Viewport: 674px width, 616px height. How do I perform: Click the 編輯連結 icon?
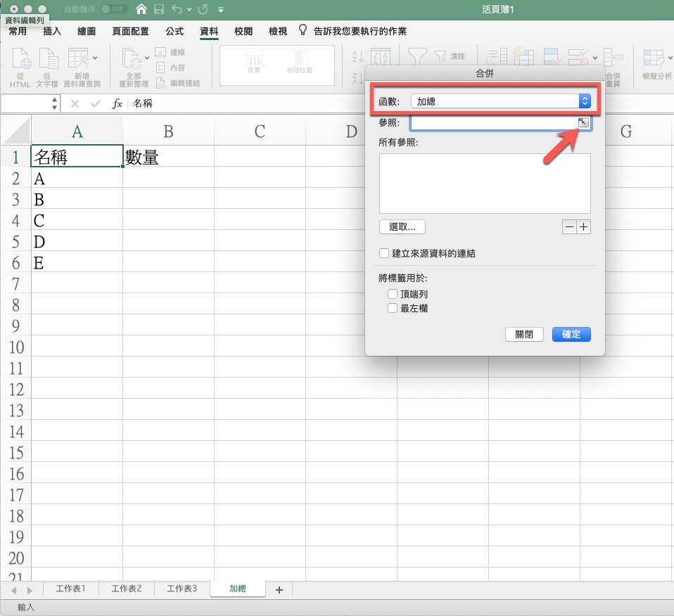160,83
